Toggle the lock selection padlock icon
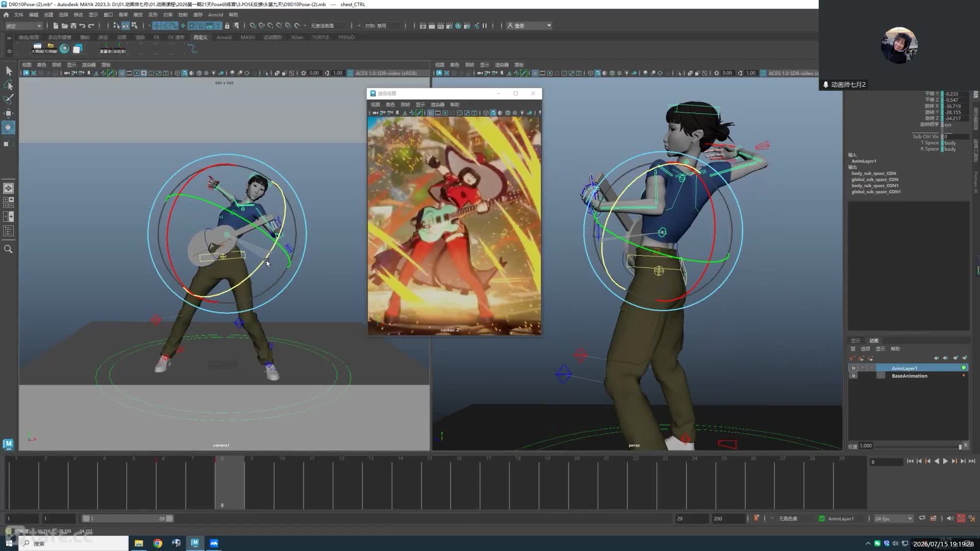 [x=227, y=26]
